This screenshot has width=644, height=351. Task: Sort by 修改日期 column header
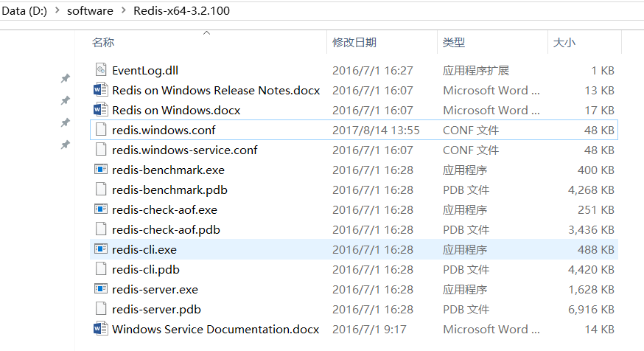coord(354,42)
